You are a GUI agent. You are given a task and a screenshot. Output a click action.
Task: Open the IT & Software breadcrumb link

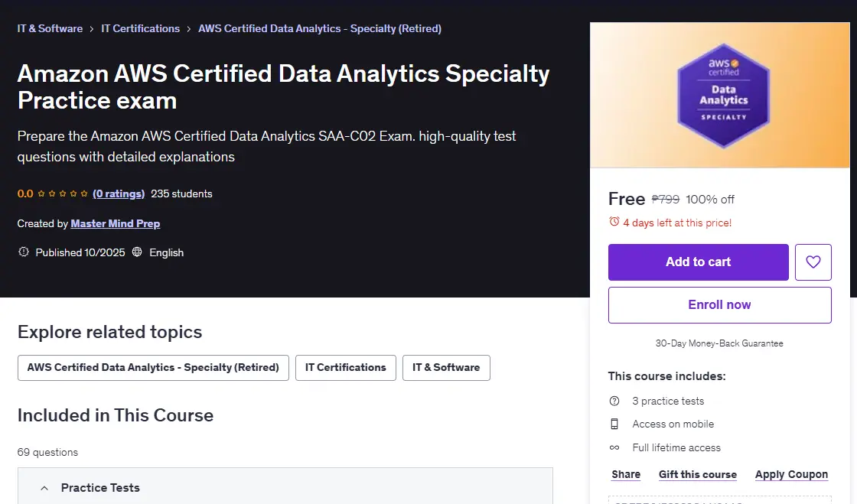pyautogui.click(x=50, y=28)
